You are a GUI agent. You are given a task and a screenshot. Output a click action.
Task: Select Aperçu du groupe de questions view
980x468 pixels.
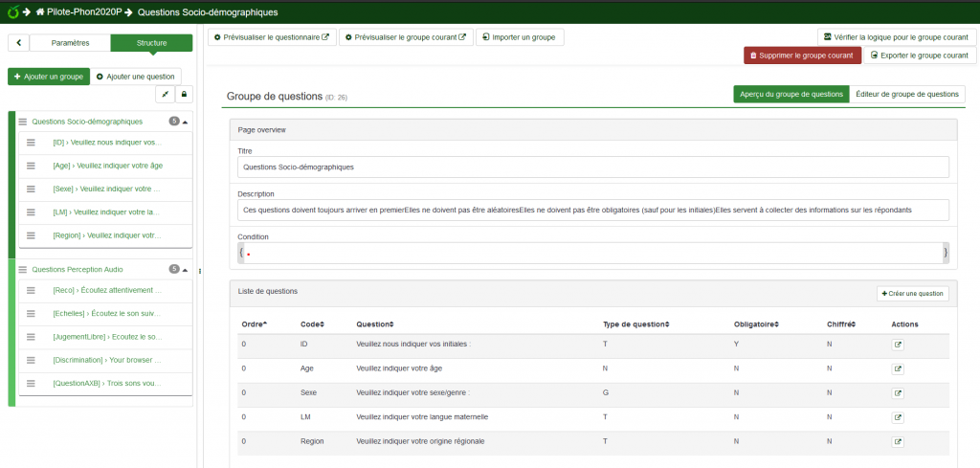coord(791,94)
